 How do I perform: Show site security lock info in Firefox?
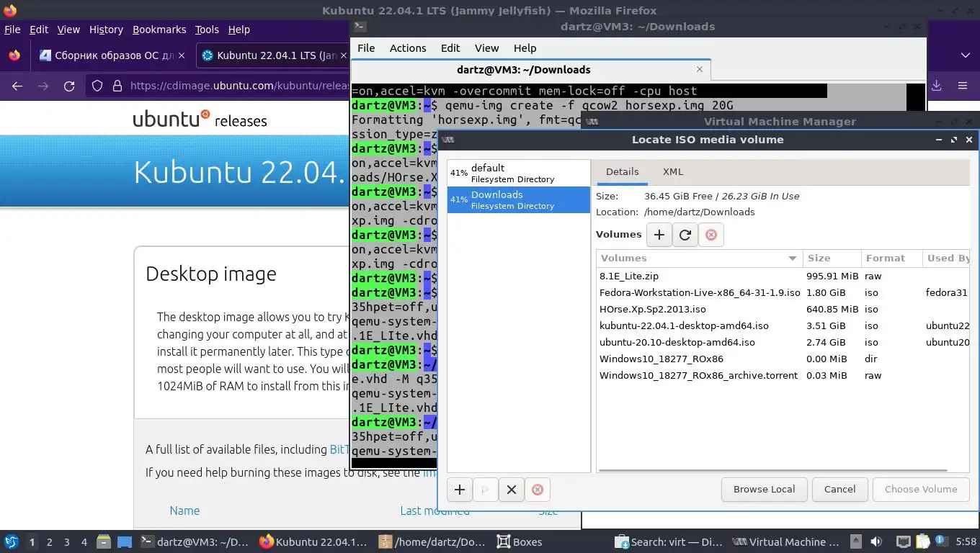(x=117, y=86)
